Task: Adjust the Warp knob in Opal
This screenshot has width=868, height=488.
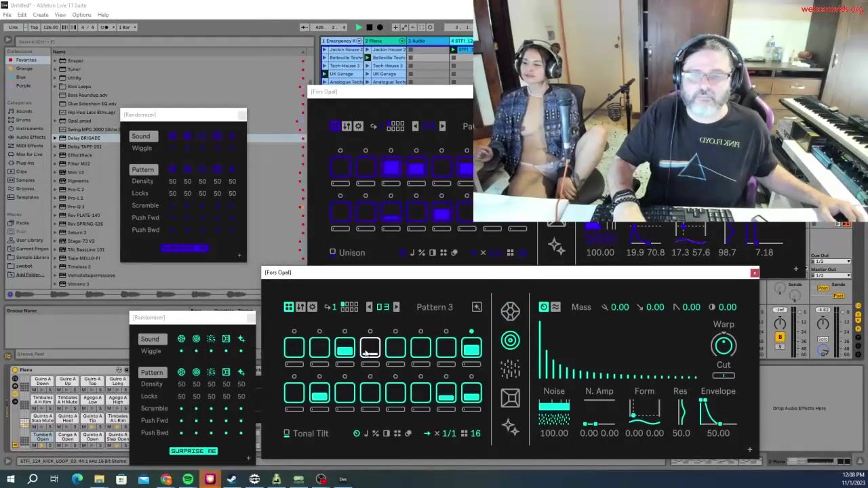Action: point(724,346)
